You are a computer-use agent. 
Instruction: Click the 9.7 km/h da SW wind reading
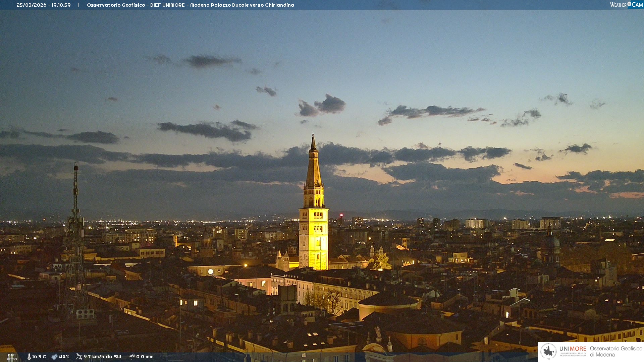click(x=102, y=357)
